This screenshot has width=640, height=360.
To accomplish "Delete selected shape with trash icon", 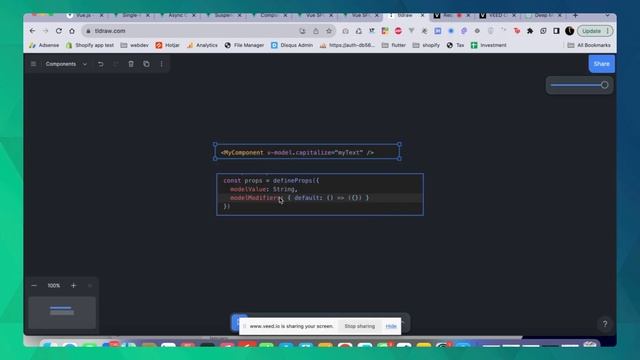I will (131, 64).
